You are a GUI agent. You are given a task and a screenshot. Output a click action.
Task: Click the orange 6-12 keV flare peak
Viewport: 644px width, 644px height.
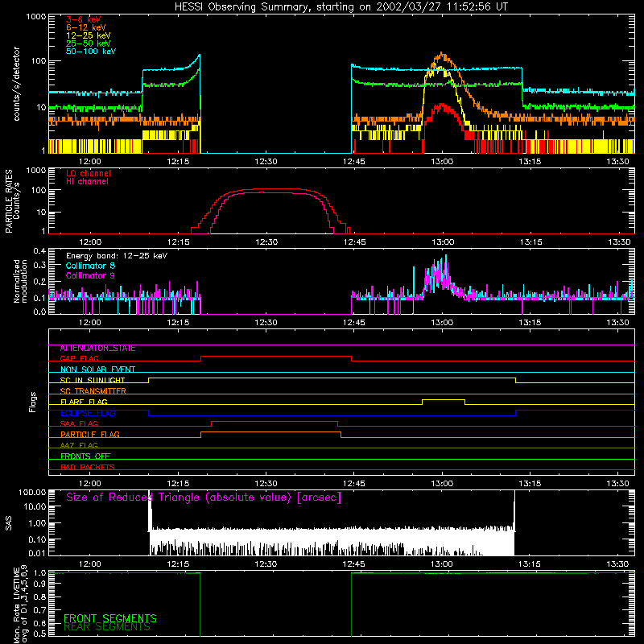point(441,54)
